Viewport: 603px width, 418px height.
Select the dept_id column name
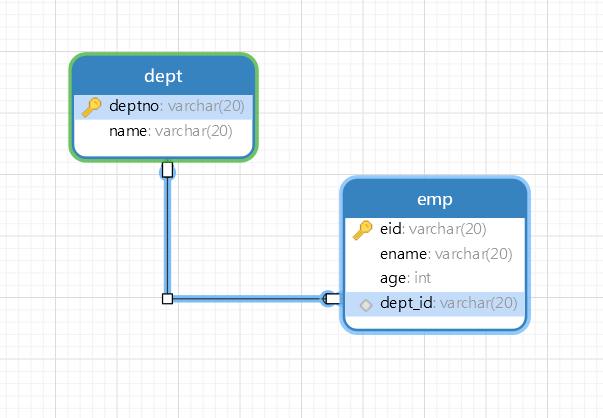(406, 303)
